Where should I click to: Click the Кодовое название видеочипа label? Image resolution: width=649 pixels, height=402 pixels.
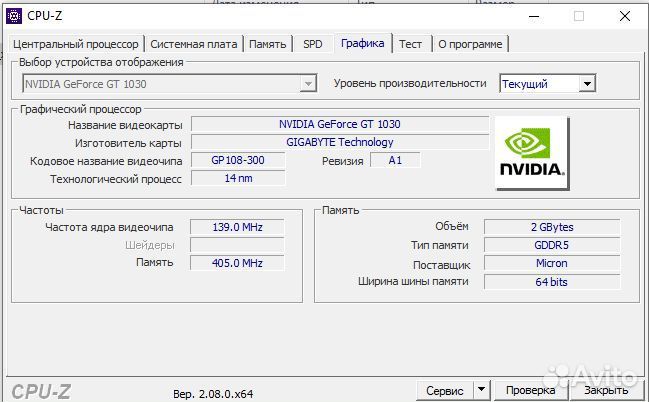pos(106,161)
